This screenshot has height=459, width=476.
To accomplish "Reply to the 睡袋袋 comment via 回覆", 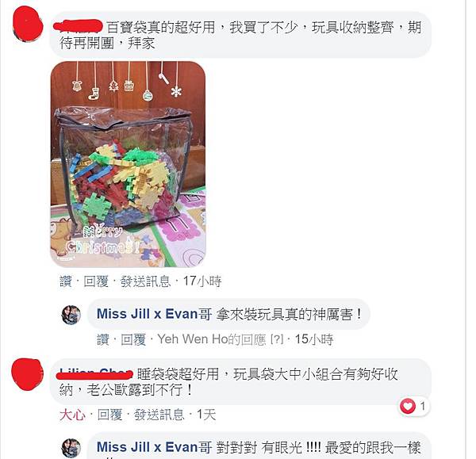I will pos(109,415).
